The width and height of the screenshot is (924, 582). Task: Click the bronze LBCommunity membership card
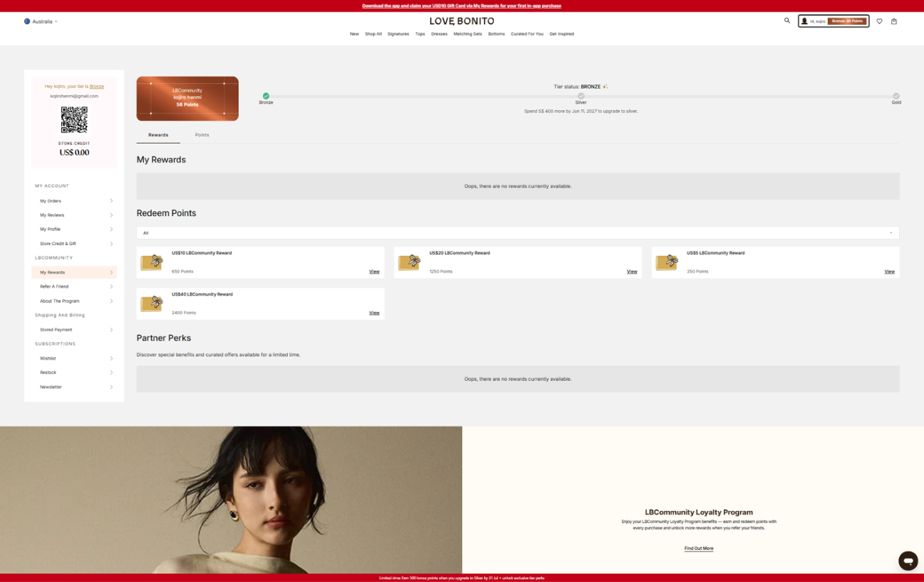point(188,99)
